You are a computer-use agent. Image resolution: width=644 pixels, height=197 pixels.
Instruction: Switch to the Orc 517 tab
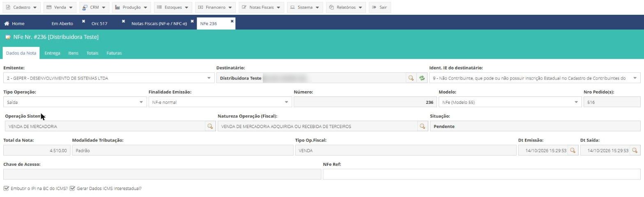point(99,23)
